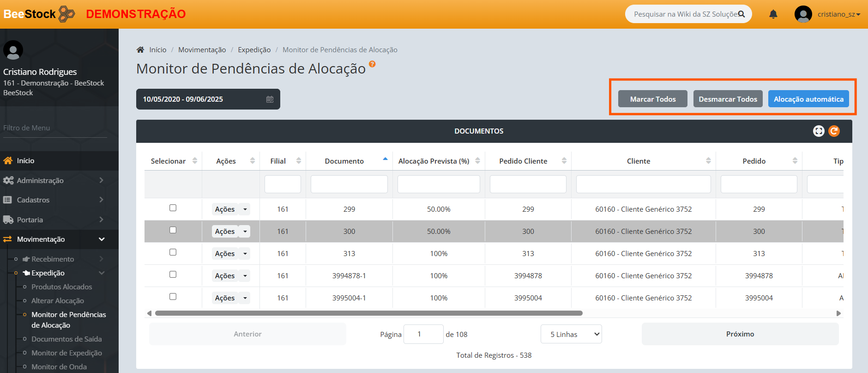
Task: Open the calendar icon in date range
Action: [x=270, y=99]
